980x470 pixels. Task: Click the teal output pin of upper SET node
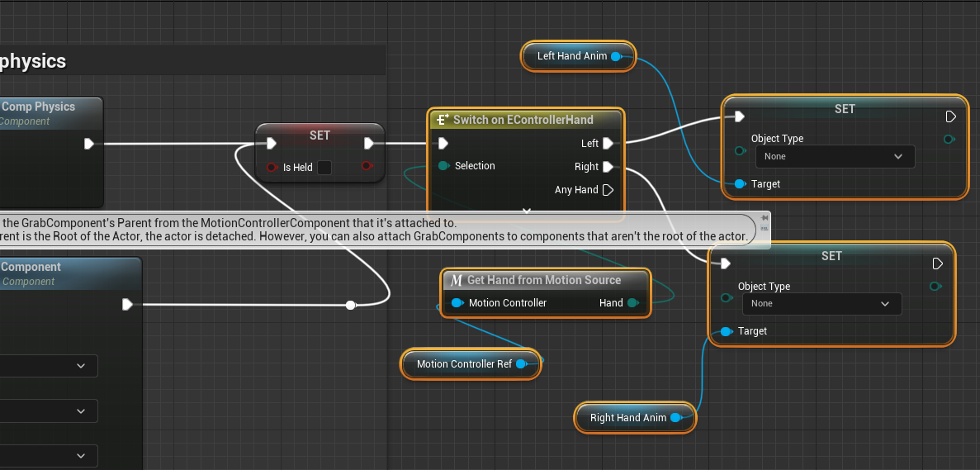click(x=949, y=139)
